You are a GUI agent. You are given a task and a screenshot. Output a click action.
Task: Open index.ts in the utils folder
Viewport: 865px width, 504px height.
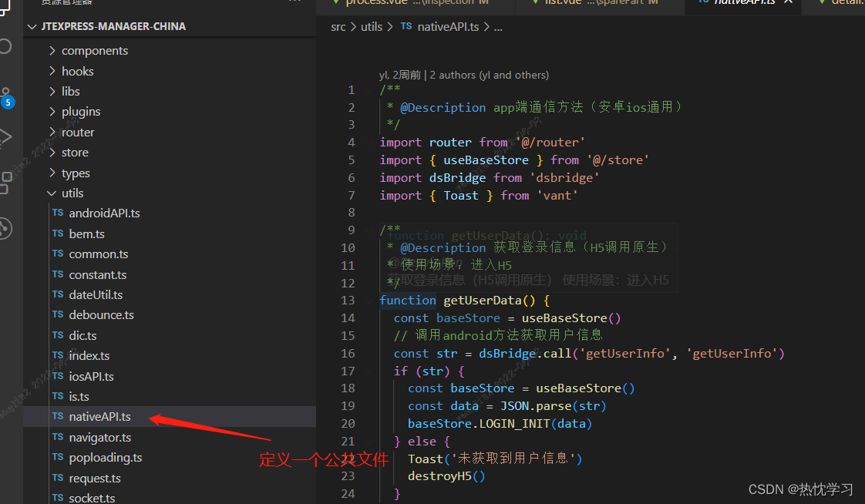[x=89, y=356]
